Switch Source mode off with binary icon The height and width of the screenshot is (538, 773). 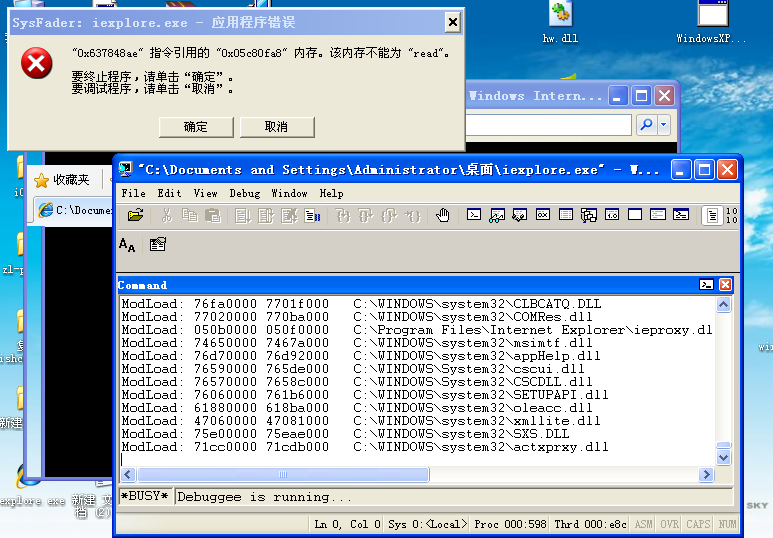pos(732,215)
